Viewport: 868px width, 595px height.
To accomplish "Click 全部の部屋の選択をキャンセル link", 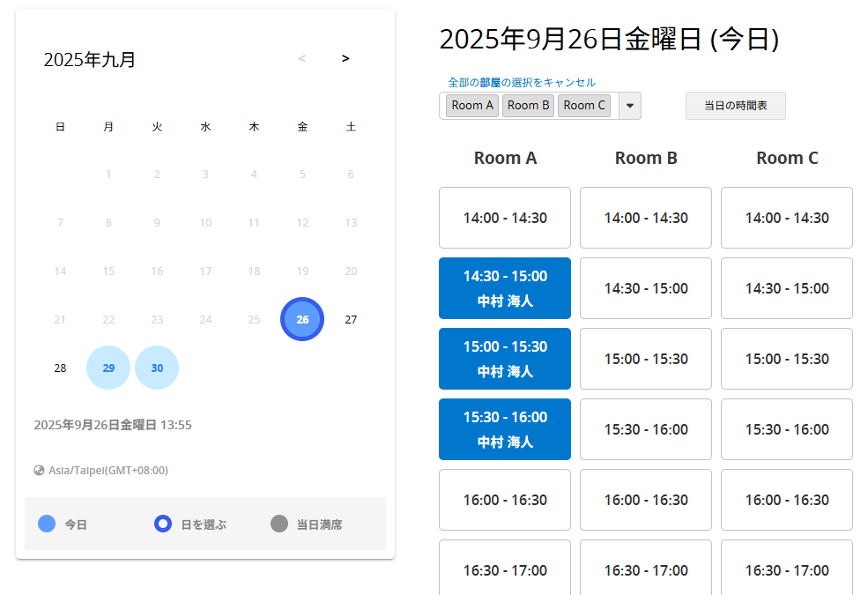I will (x=522, y=82).
